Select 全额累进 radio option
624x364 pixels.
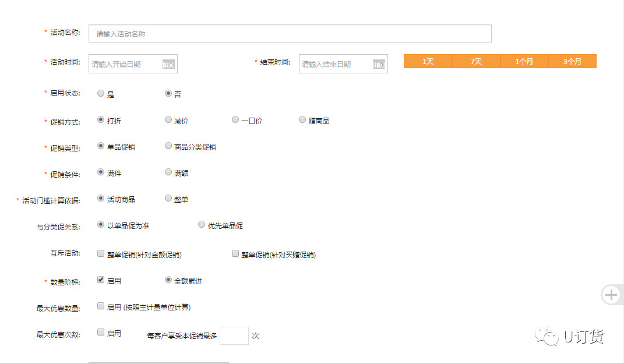tap(168, 280)
